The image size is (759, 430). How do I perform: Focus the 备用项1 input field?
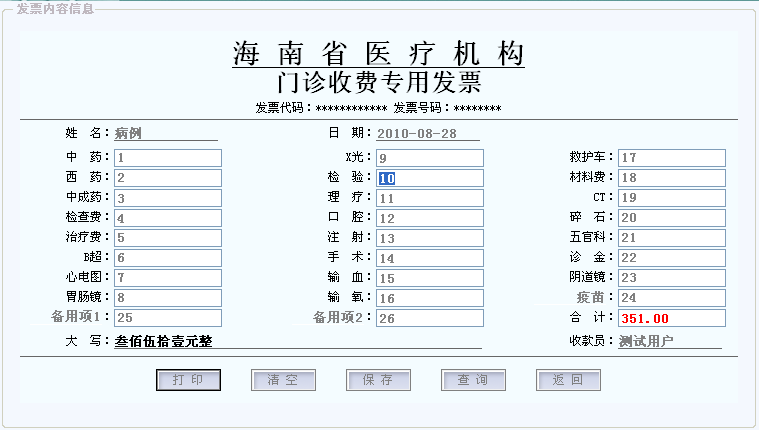click(167, 318)
